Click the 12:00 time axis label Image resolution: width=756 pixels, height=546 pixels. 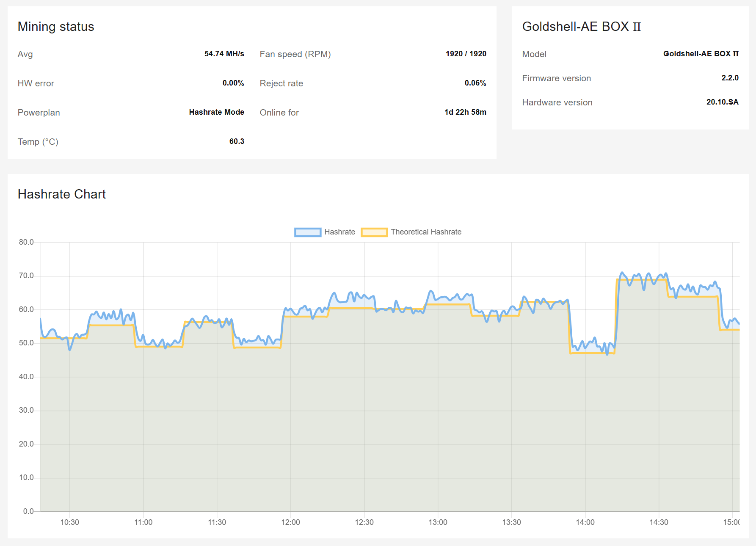click(290, 522)
